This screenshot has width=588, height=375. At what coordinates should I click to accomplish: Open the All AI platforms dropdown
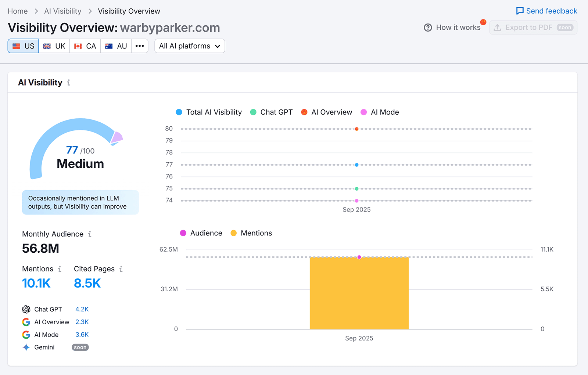190,46
